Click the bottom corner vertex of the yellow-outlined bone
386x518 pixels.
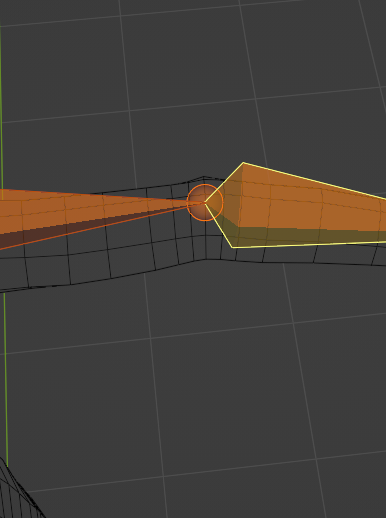[232, 247]
